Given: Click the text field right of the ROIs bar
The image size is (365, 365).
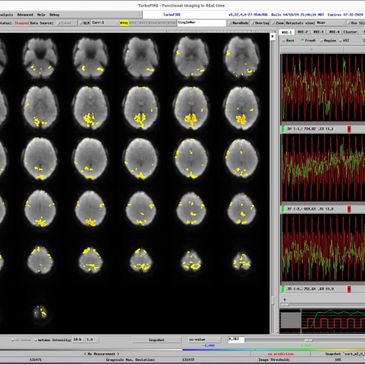Looking at the screenshot, I should pyautogui.click(x=202, y=23).
